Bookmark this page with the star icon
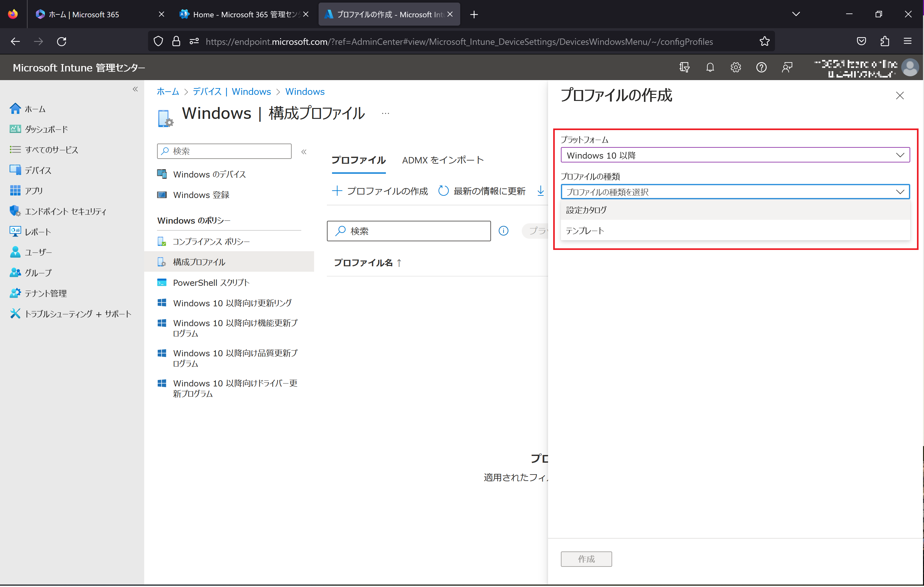This screenshot has height=587, width=924. click(x=764, y=41)
